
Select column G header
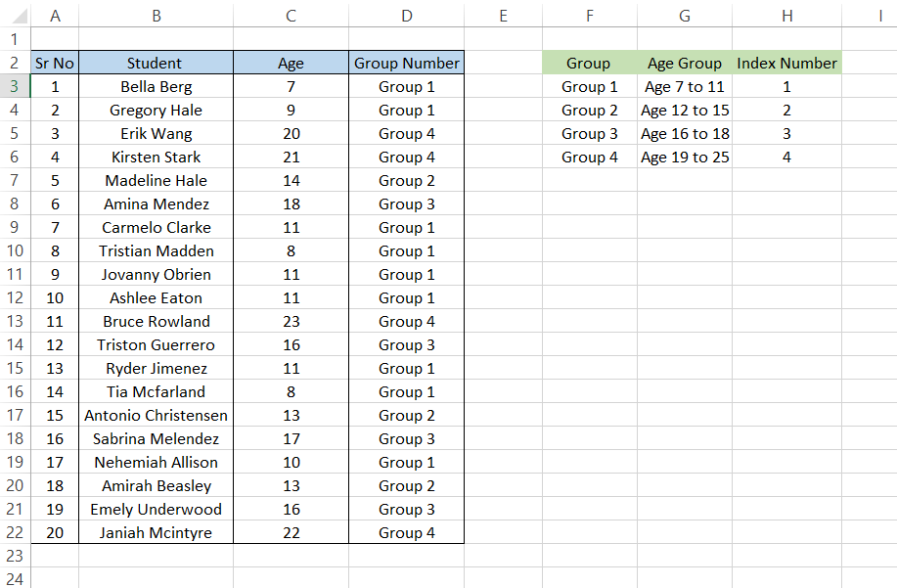(684, 15)
